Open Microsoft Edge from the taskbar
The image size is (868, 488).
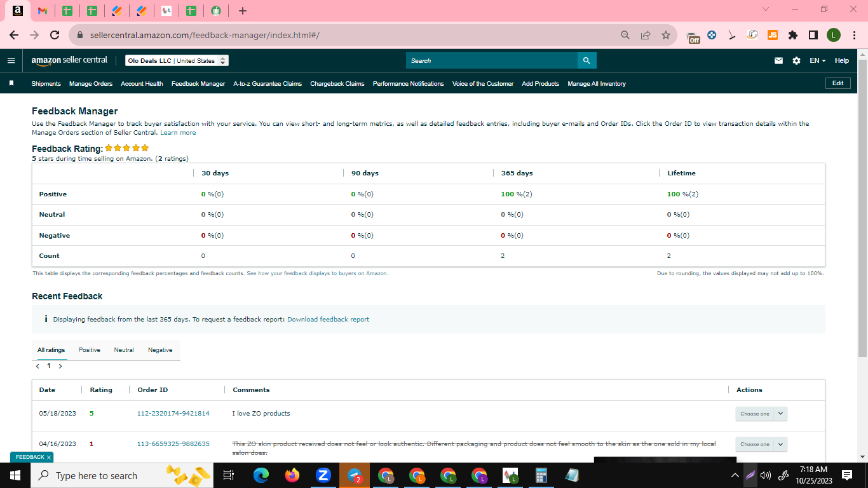tap(261, 475)
